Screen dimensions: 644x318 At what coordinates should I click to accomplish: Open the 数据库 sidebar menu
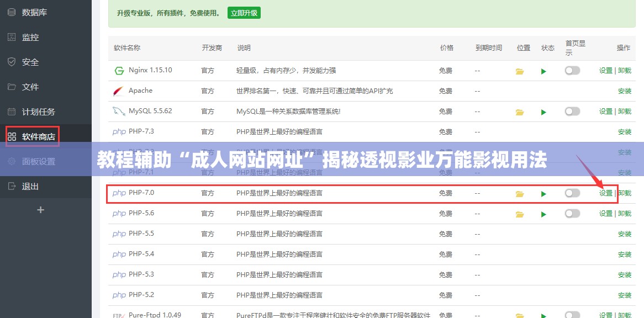pos(34,12)
